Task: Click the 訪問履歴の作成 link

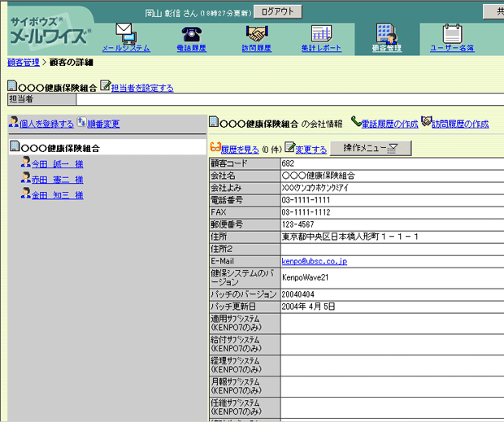Action: coord(460,124)
